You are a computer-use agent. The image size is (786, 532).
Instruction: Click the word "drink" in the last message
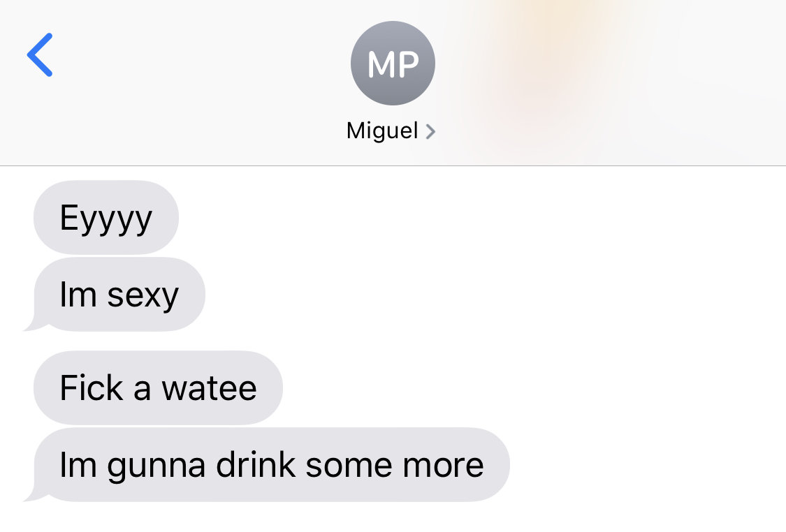tap(256, 464)
